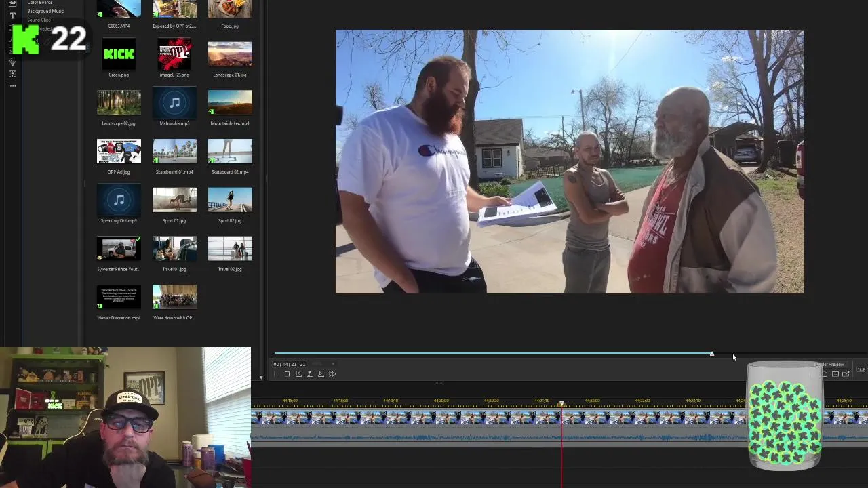Viewport: 868px width, 488px height.
Task: Select the Skateboard 02.mp4 thumbnail
Action: [x=230, y=151]
